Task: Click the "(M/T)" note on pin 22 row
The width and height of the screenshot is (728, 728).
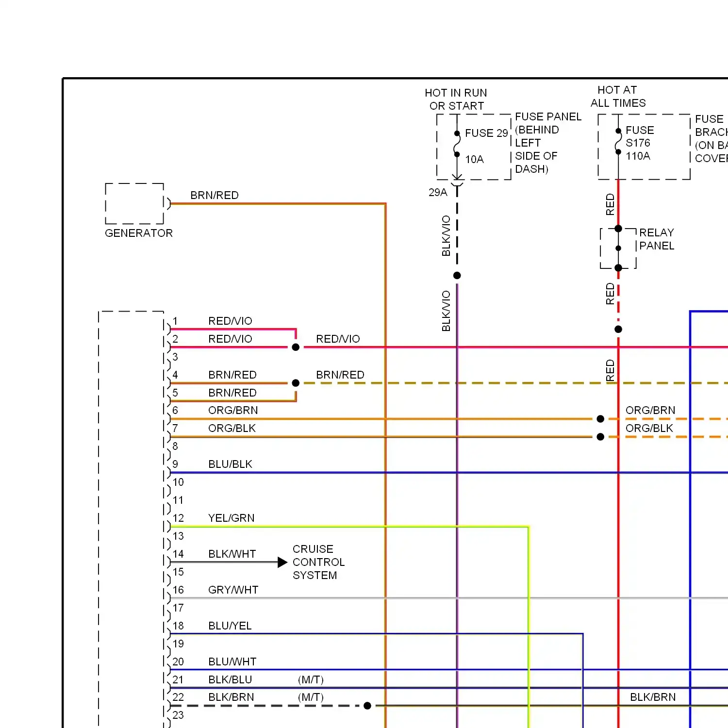Action: (x=311, y=697)
